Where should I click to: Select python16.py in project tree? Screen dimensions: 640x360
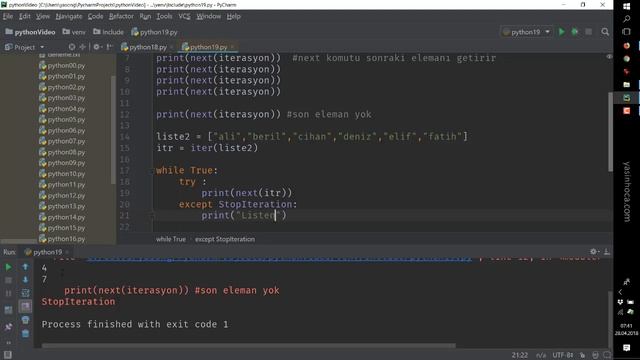click(62, 239)
